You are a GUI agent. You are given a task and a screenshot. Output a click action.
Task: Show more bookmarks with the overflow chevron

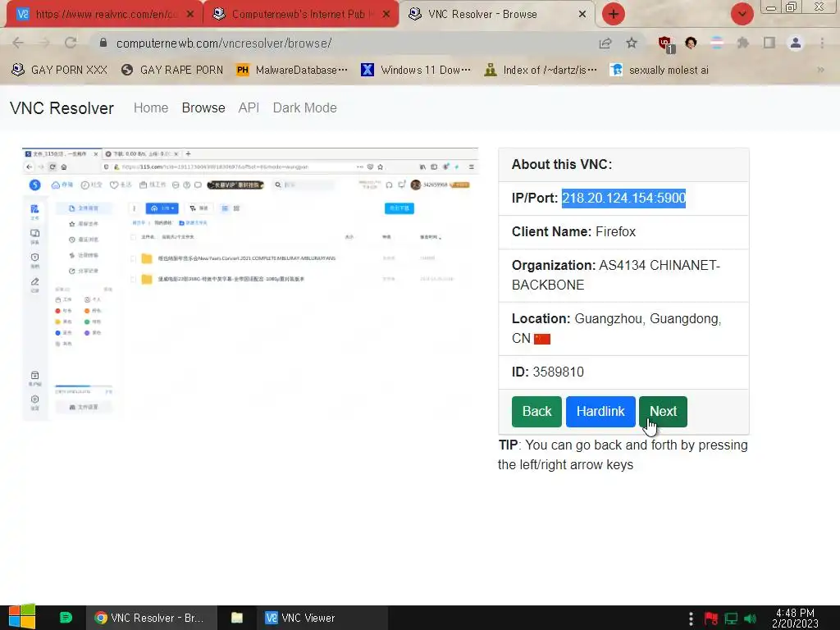pos(820,70)
